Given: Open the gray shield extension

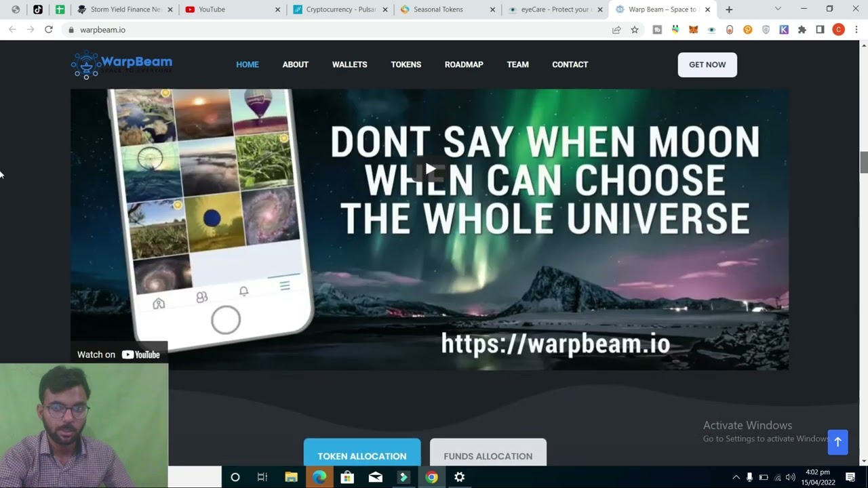Looking at the screenshot, I should [766, 30].
